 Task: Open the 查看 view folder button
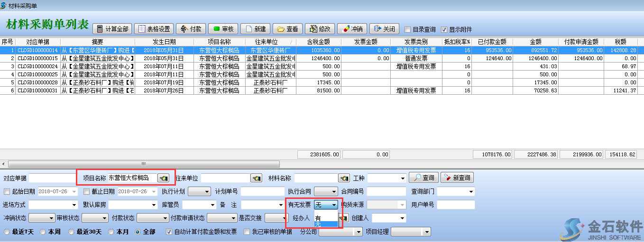point(287,29)
